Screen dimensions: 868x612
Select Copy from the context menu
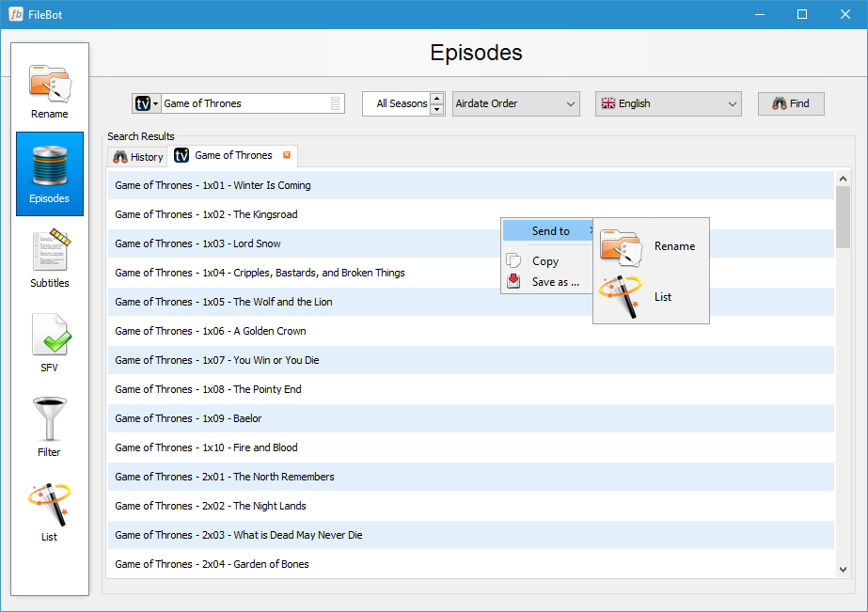pos(544,260)
